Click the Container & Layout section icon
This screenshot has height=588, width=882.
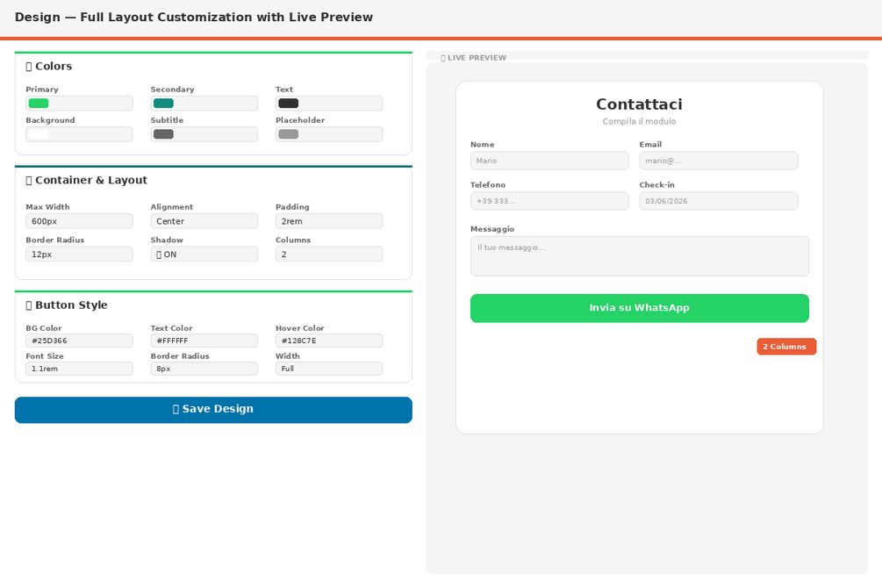pyautogui.click(x=29, y=181)
